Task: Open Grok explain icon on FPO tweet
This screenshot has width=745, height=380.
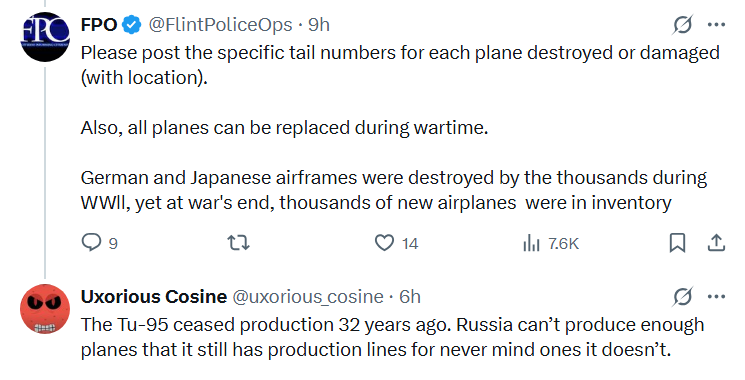Action: click(683, 25)
